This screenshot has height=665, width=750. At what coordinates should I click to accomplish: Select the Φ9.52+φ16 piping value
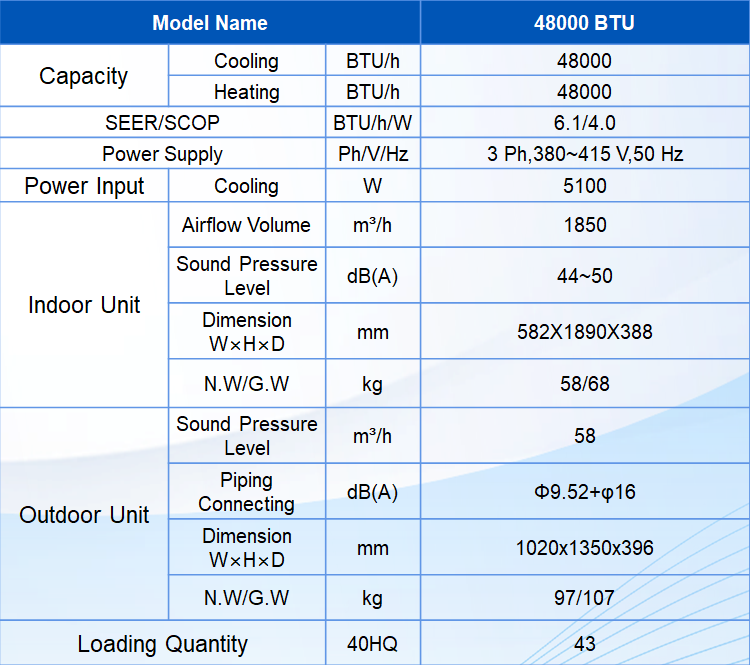pos(584,492)
